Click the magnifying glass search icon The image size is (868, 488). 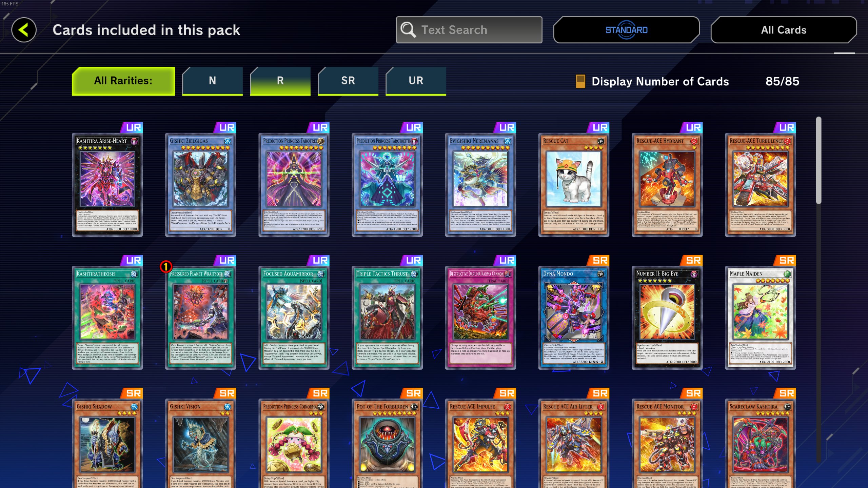(x=408, y=30)
